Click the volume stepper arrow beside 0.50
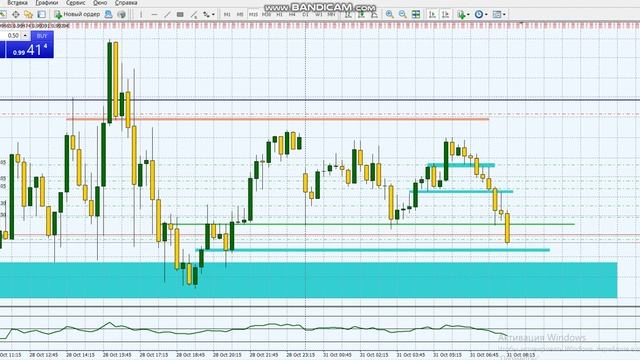The image size is (640, 360). click(25, 36)
